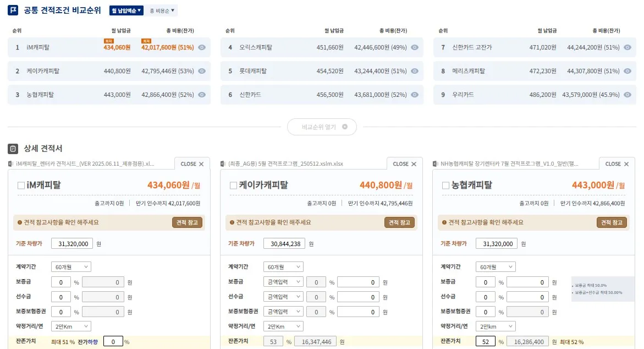Open 약정거리/연 dropdown in iM캐피탈 card
Viewport: 644px width, 349px height.
pos(71,326)
